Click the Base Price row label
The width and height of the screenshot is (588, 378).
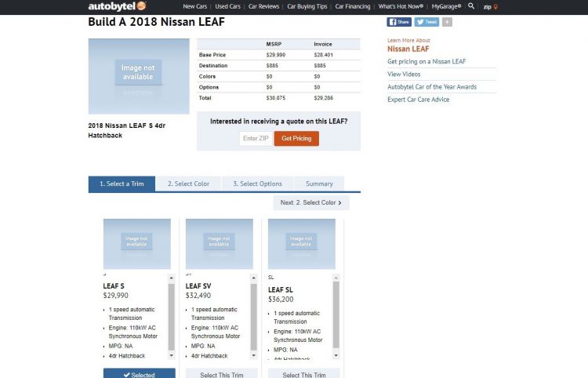[x=212, y=55]
